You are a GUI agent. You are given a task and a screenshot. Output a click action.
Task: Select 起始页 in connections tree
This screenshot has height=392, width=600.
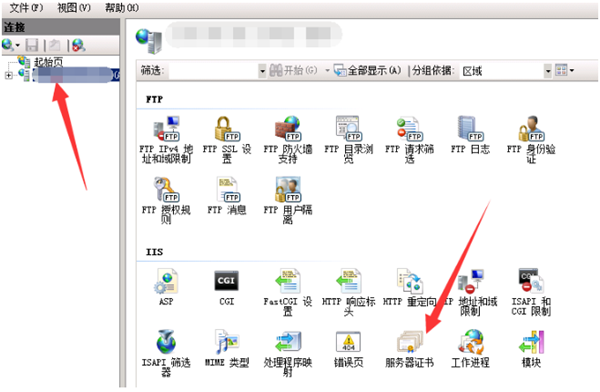point(48,62)
